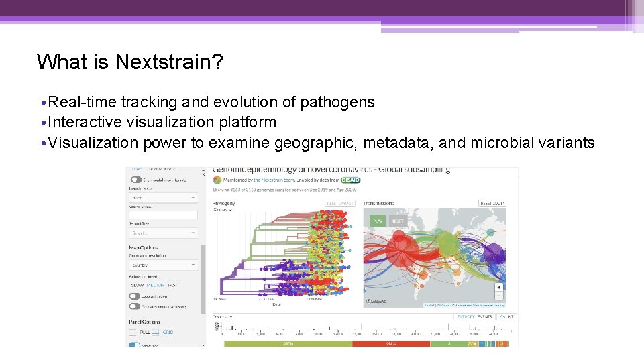Screen dimensions: 644x362
Task: Click the slide title 'What is Nextstrain?'
Action: (129, 62)
